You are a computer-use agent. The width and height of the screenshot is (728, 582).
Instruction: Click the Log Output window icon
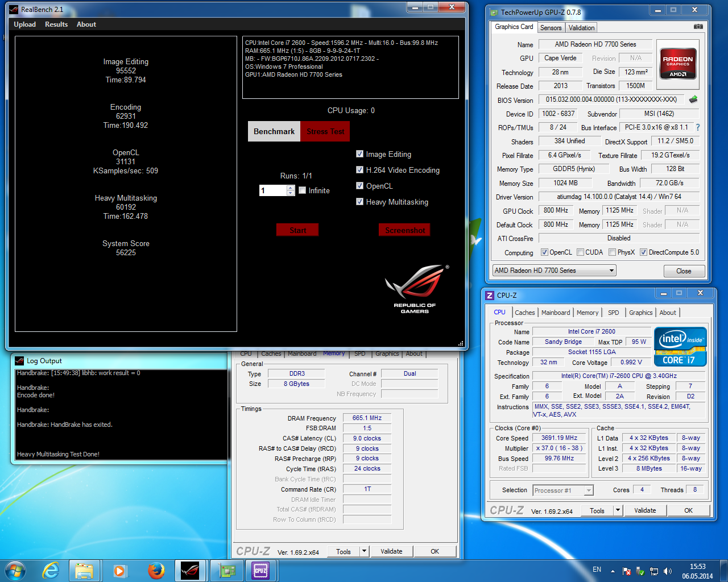click(x=19, y=361)
